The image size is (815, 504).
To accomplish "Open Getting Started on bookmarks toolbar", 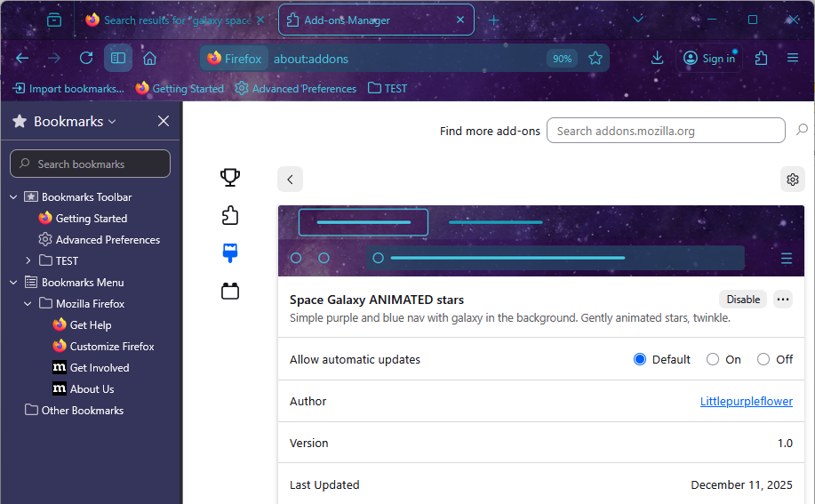I will (180, 89).
